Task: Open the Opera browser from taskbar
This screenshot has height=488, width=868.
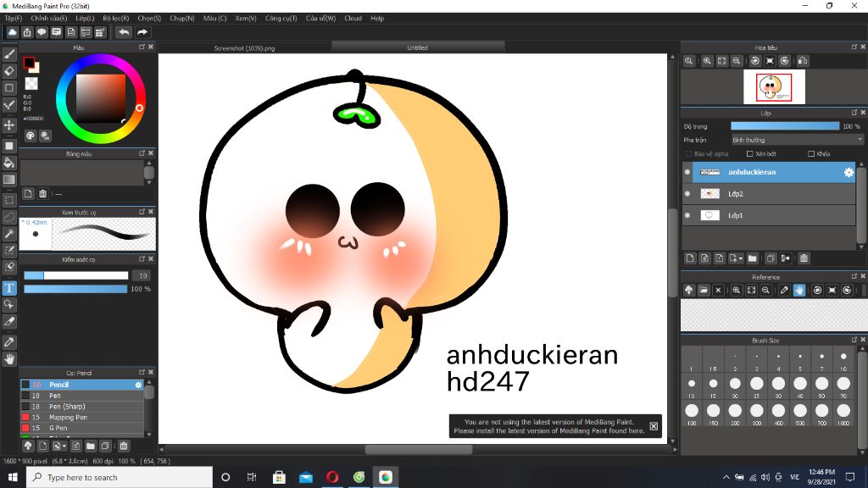Action: coord(332,477)
